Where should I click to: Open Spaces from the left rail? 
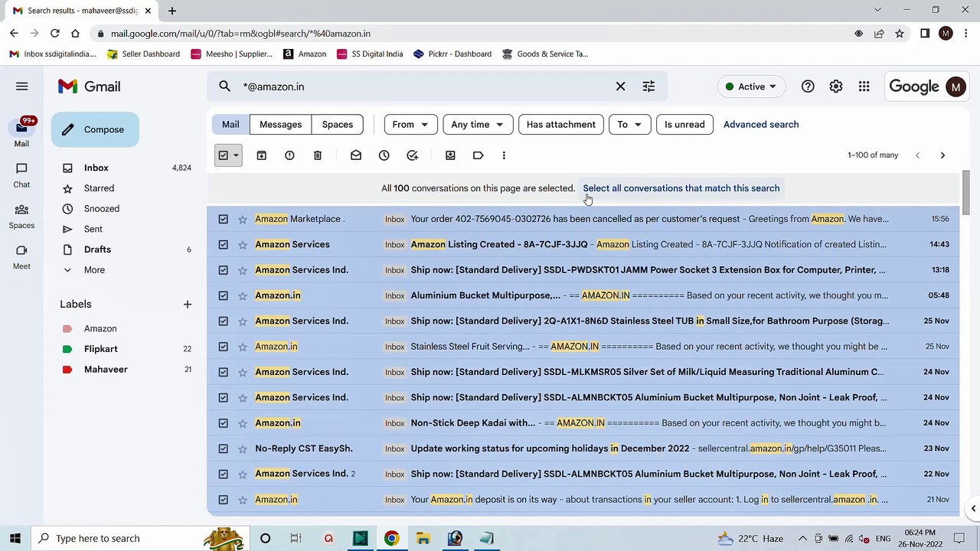coord(21,217)
